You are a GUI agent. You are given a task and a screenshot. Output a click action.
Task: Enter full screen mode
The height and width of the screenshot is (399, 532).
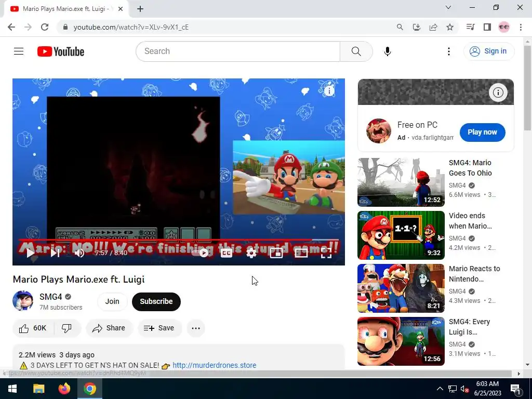point(326,253)
